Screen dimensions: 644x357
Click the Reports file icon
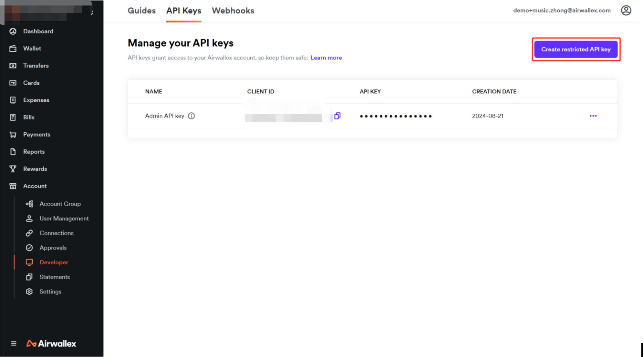13,152
